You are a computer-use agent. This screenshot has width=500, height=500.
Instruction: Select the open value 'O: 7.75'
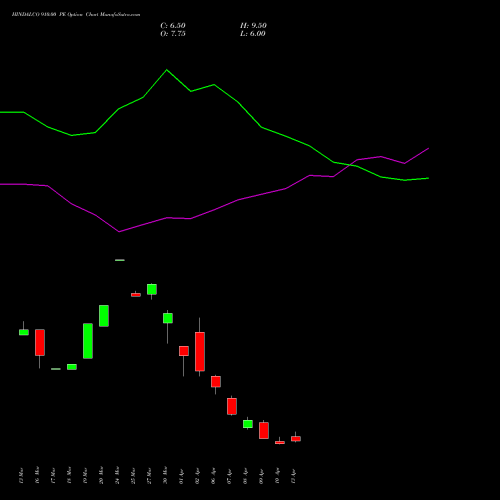[173, 34]
